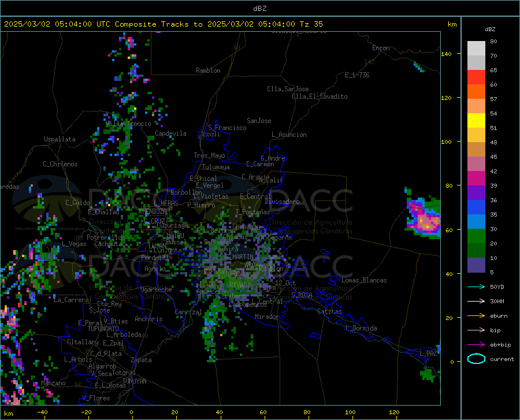Click the TUNUYAN map label
Image resolution: width=520 pixels, height=420 pixels.
[134, 381]
